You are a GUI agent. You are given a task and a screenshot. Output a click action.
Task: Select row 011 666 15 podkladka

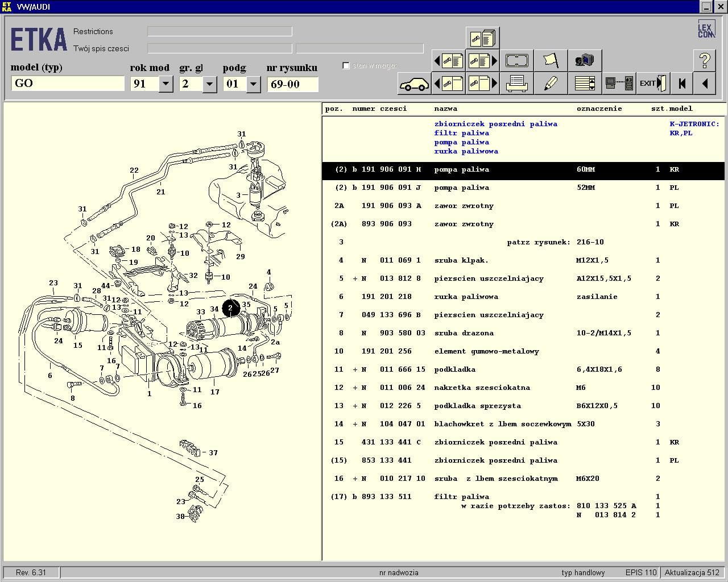(x=523, y=369)
